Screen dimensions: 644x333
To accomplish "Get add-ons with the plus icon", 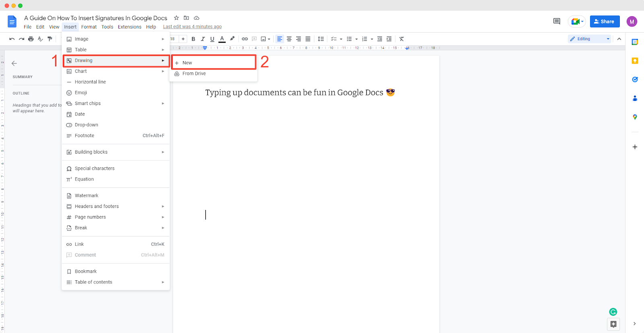I will [635, 147].
